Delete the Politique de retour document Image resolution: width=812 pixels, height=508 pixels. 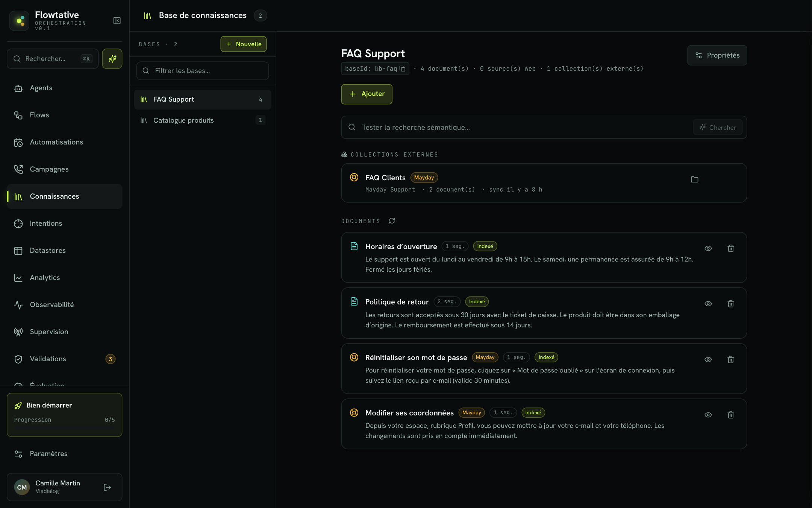(x=730, y=304)
